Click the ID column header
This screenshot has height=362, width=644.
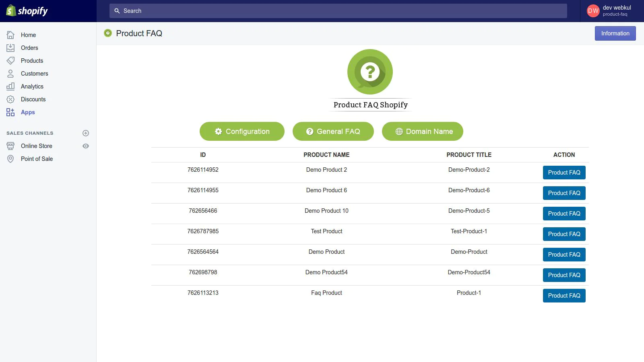(203, 155)
